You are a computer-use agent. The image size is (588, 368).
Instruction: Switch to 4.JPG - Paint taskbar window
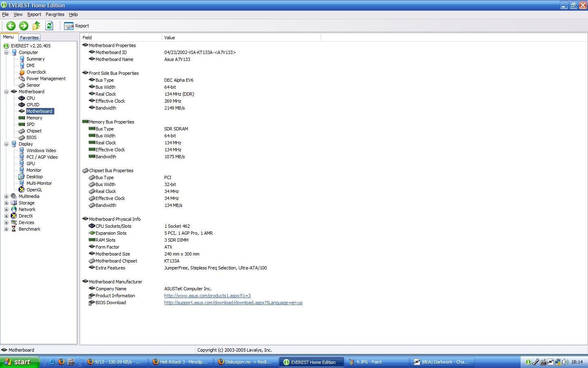[x=376, y=362]
